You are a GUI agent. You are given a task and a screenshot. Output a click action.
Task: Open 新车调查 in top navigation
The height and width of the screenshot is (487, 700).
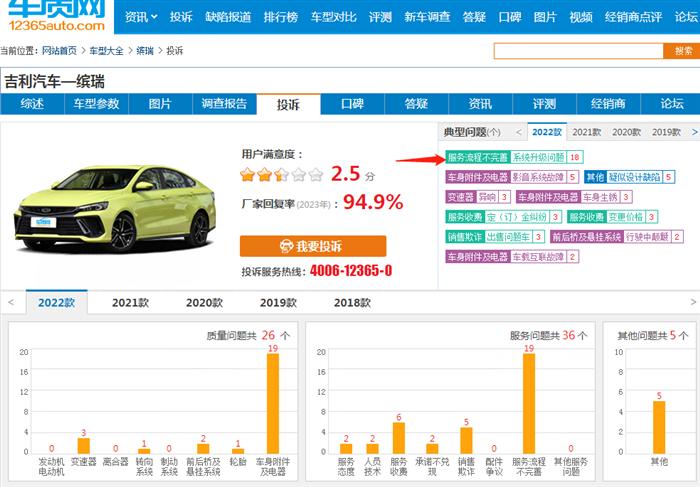427,17
